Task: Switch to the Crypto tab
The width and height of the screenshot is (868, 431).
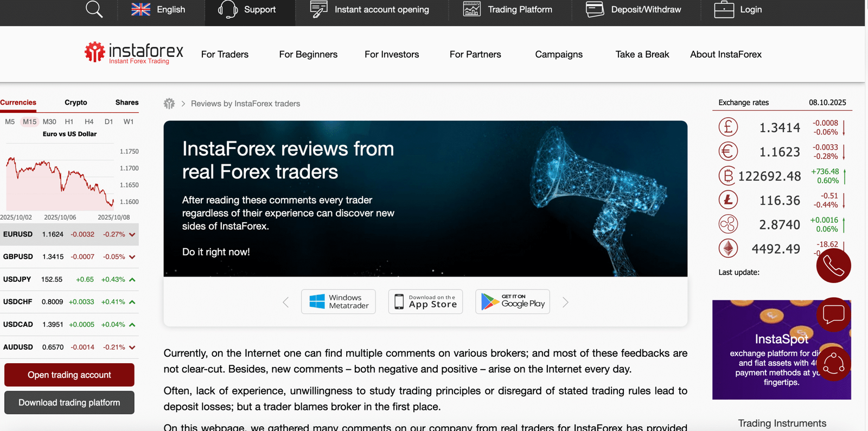Action: [75, 102]
